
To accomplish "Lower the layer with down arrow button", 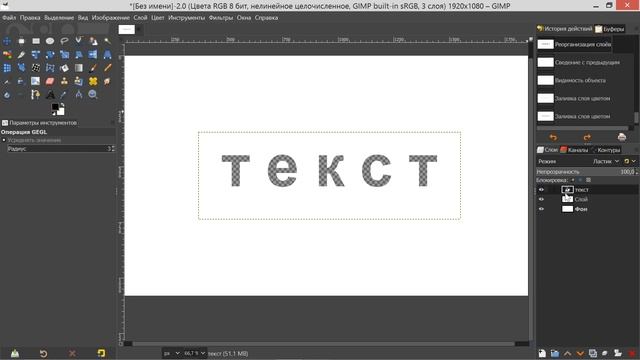I will [580, 353].
